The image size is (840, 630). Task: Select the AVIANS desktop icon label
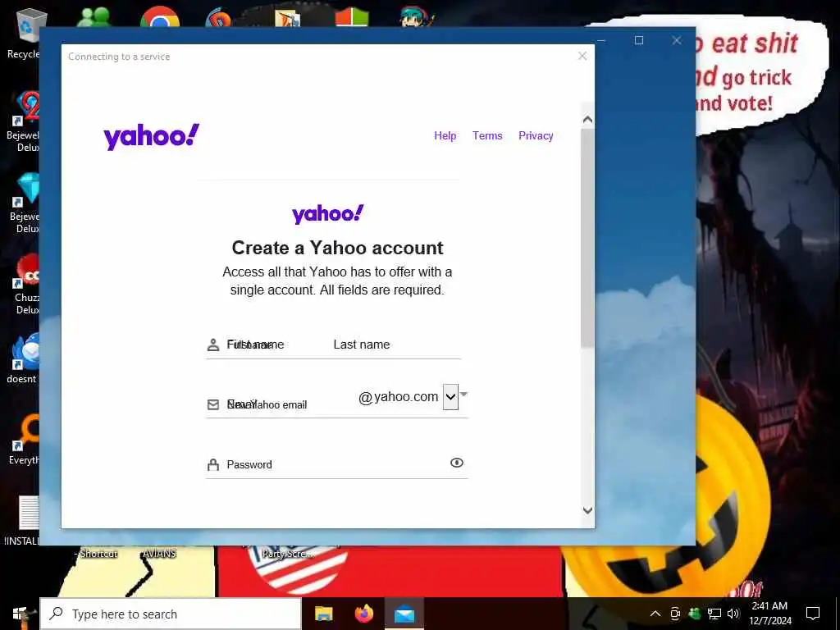[x=159, y=554]
